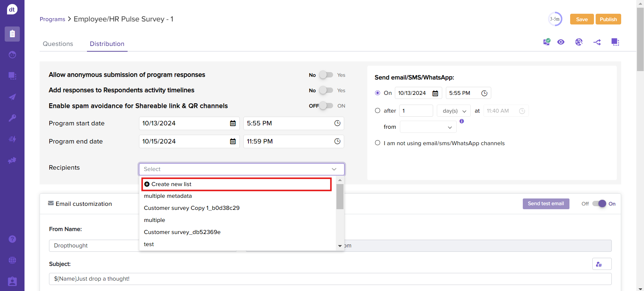Click the Send test email button

546,203
